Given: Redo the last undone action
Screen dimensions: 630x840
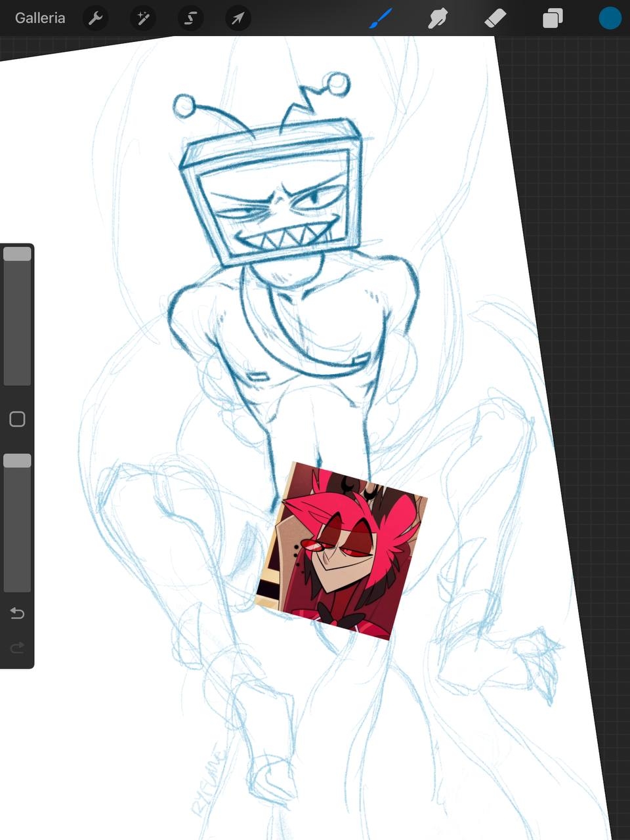Looking at the screenshot, I should (17, 648).
